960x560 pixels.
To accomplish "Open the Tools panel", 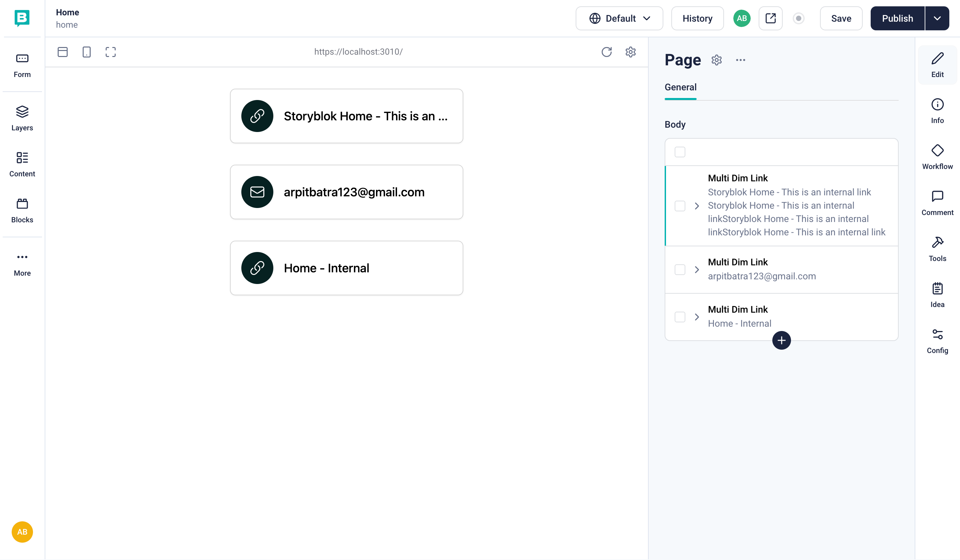I will pos(937,249).
